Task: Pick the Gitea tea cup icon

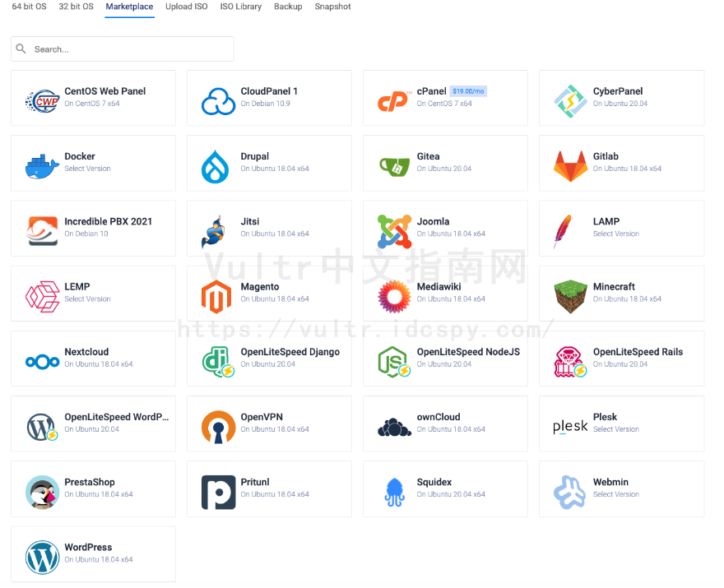Action: coord(394,167)
